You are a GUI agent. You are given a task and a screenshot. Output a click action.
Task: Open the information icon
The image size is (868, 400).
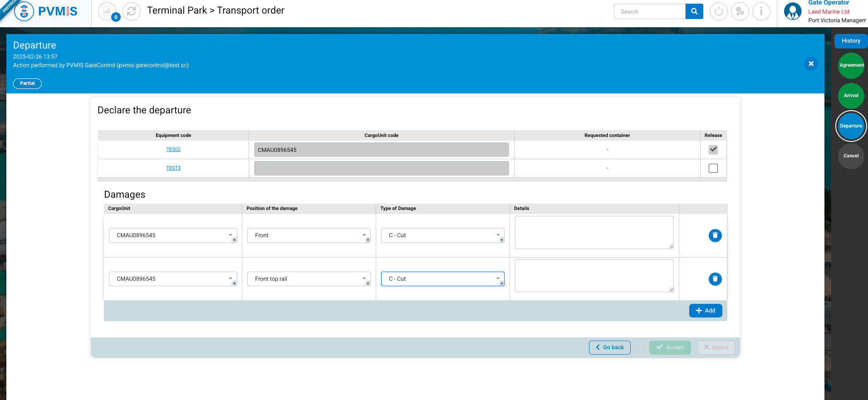coord(761,11)
